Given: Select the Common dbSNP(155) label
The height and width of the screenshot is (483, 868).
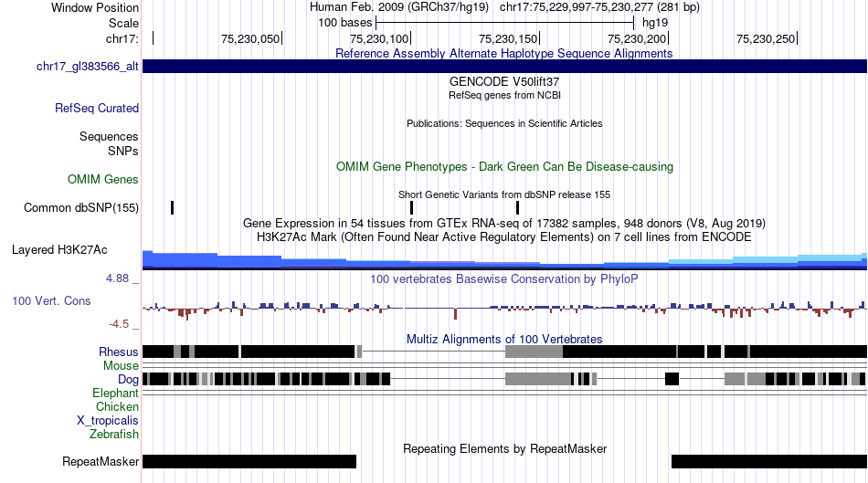Looking at the screenshot, I should click(x=81, y=207).
